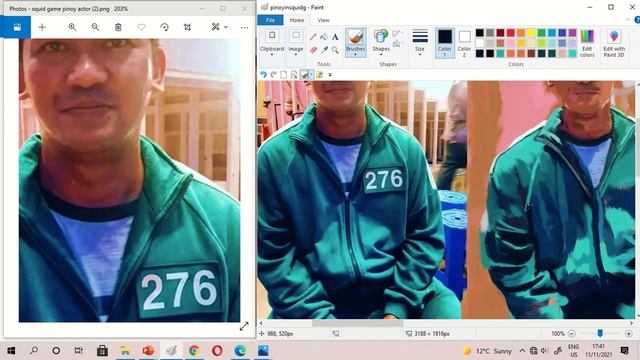
Task: Open PowerPoint from the taskbar
Action: coord(148,351)
